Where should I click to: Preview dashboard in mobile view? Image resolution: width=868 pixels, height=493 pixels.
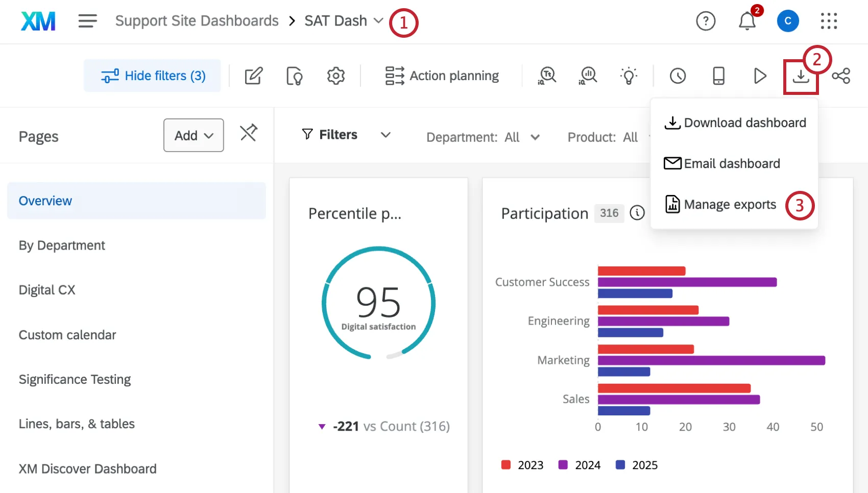tap(718, 76)
